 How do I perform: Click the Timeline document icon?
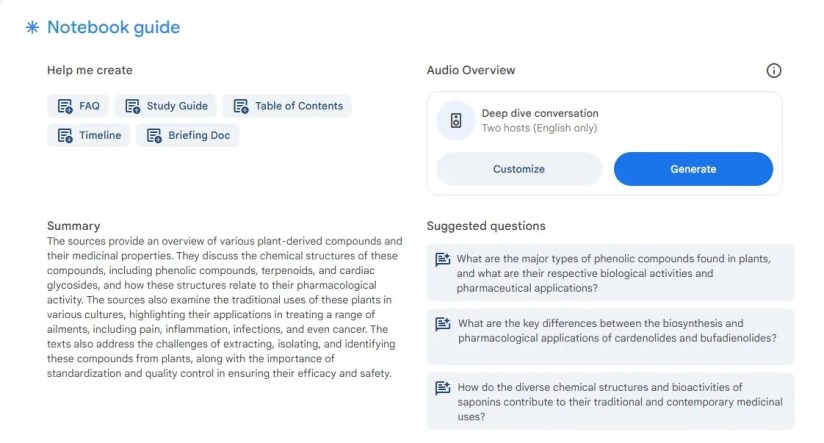coord(65,136)
